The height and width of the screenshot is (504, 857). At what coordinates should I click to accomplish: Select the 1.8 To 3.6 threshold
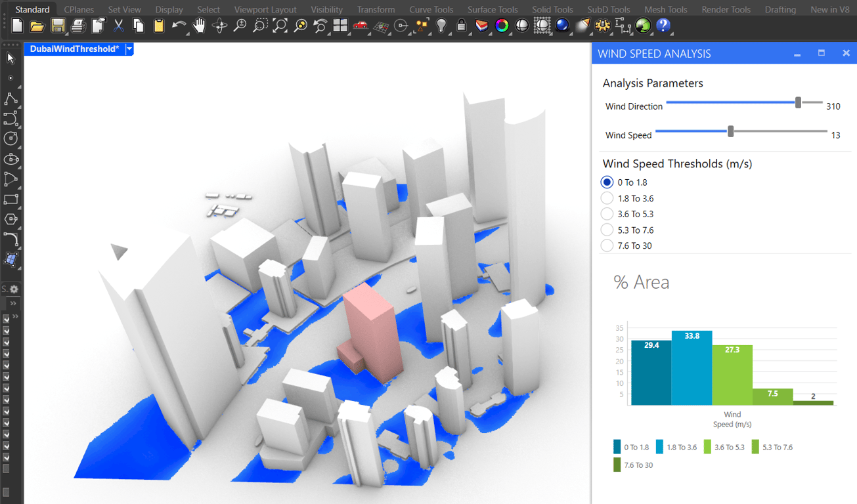click(607, 198)
